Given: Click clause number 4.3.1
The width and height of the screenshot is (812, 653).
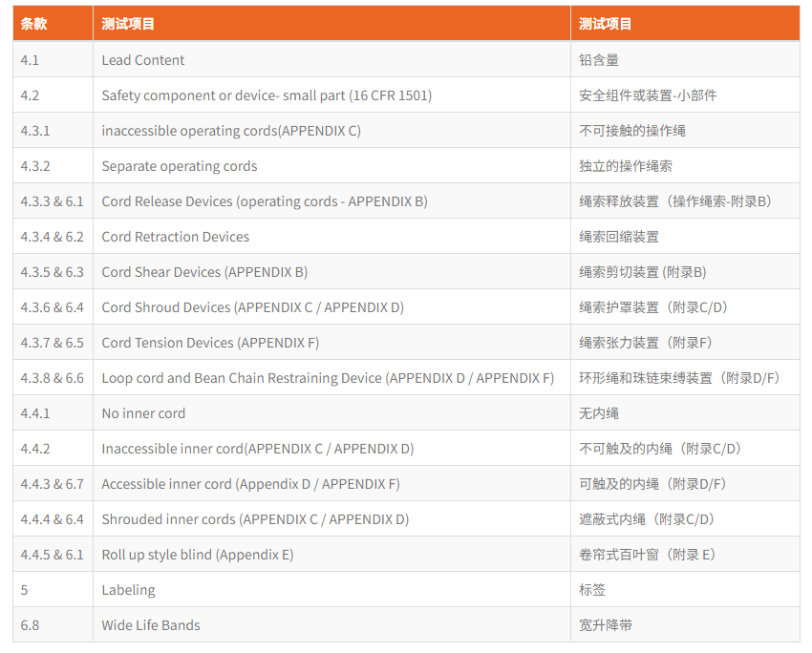Looking at the screenshot, I should (x=35, y=131).
